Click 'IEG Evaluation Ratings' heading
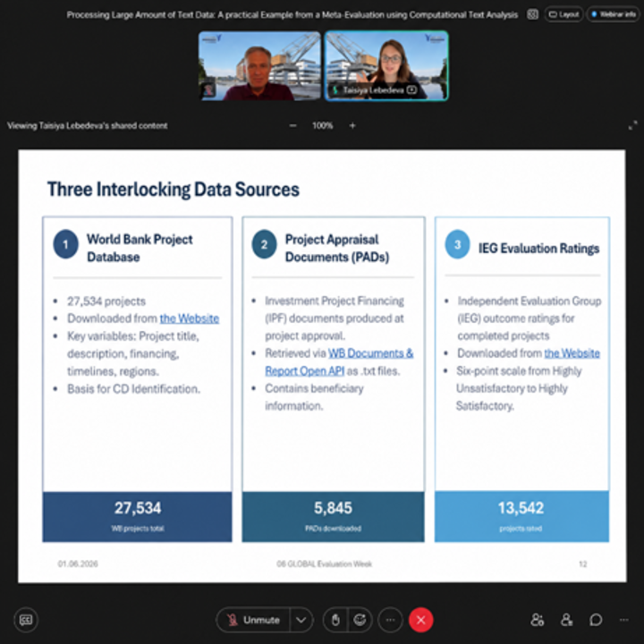Viewport: 644px width, 644px height. click(538, 249)
